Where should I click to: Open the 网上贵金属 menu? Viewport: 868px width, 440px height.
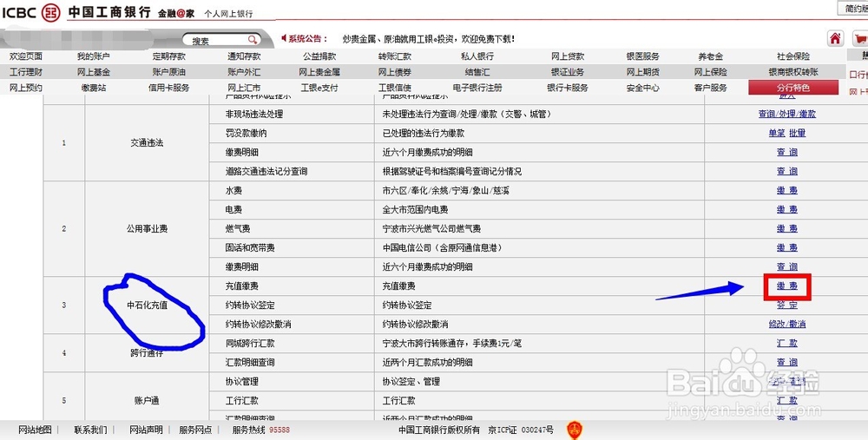point(319,72)
